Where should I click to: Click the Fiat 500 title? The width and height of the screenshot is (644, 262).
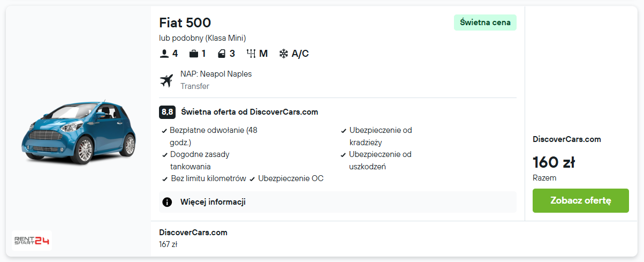pos(185,23)
